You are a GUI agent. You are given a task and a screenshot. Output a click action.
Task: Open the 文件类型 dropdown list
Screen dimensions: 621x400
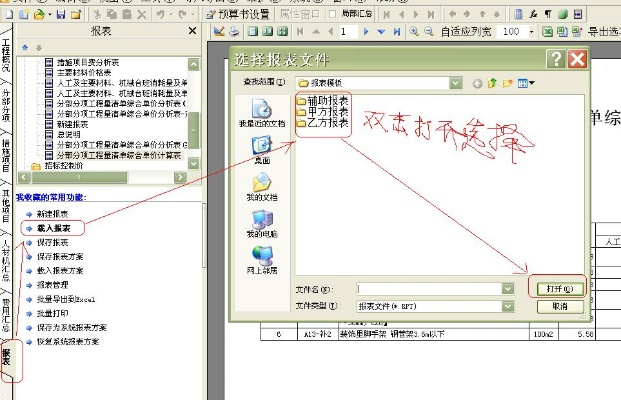point(507,306)
